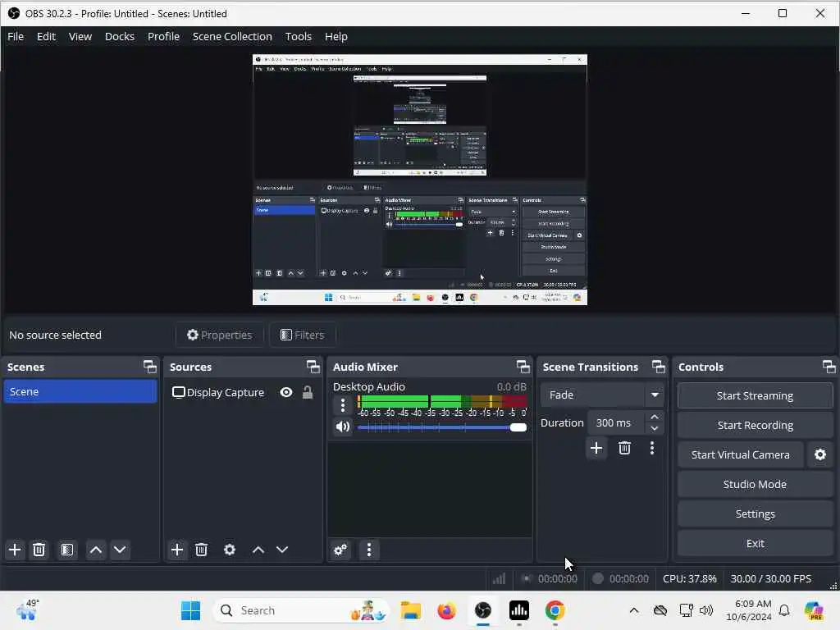This screenshot has width=840, height=630.
Task: Open Firefox from taskbar
Action: click(446, 610)
